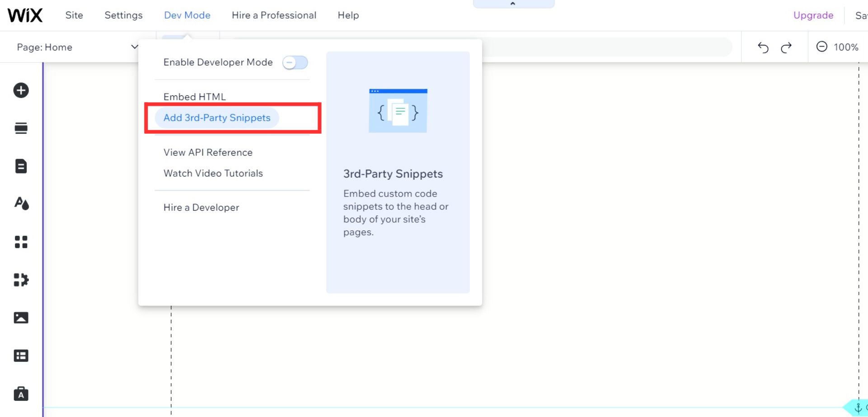The width and height of the screenshot is (868, 417).
Task: Click the Upgrade link
Action: (x=813, y=15)
